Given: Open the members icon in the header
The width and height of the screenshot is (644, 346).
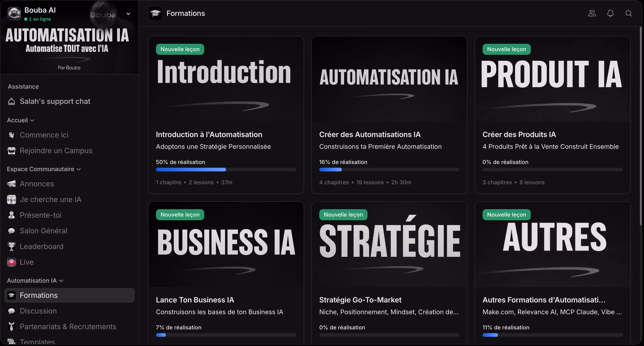Looking at the screenshot, I should click(x=592, y=13).
